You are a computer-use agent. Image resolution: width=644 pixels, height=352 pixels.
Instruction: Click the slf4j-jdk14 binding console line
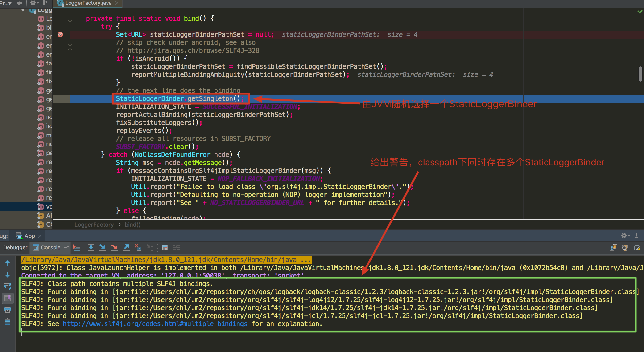[309, 308]
